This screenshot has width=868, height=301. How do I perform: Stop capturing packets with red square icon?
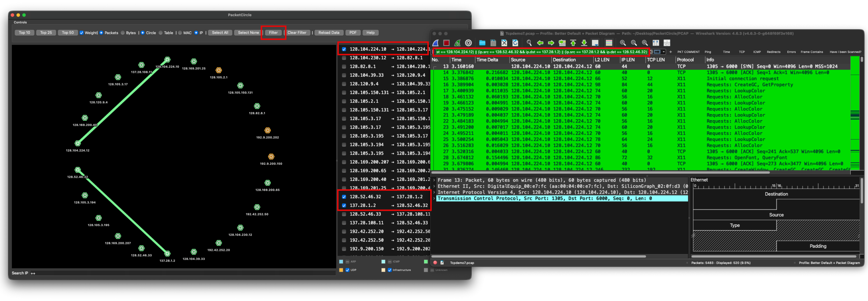[447, 43]
